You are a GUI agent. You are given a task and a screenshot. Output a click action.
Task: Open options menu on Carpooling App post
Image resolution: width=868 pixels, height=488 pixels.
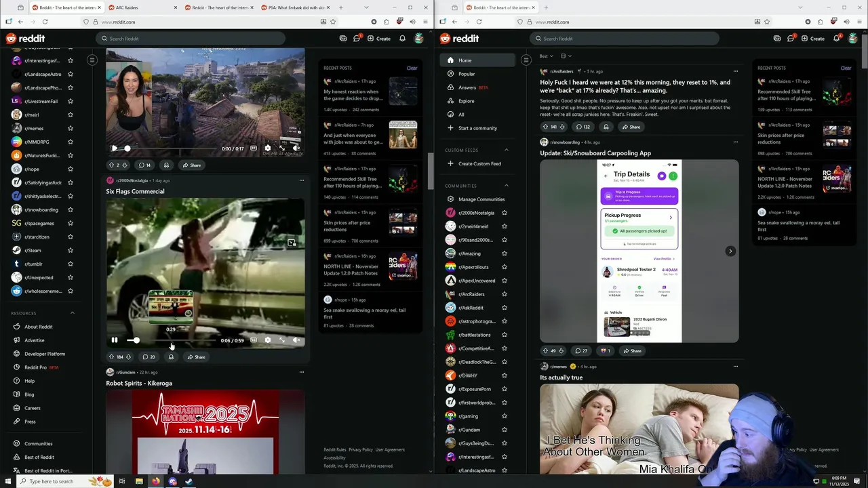(x=735, y=142)
